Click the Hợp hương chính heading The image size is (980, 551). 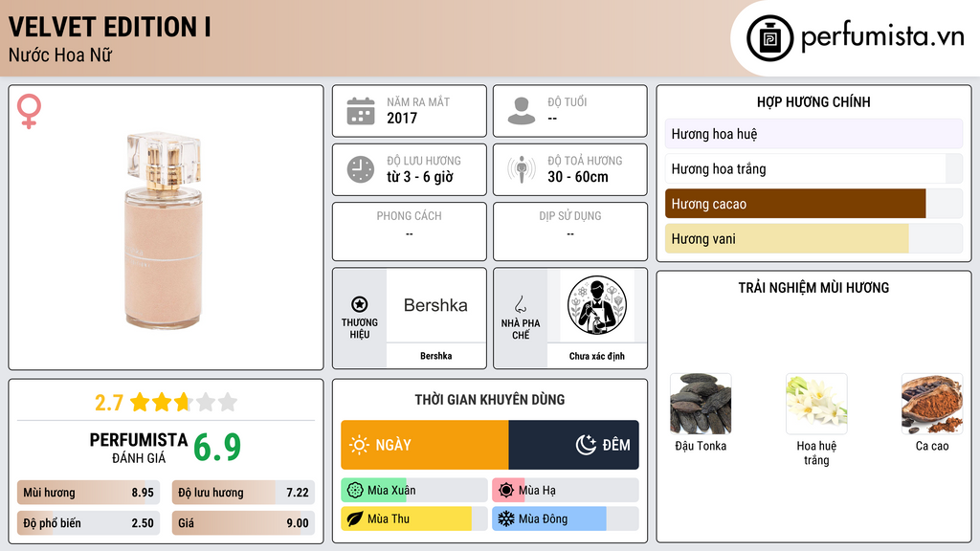pos(813,101)
